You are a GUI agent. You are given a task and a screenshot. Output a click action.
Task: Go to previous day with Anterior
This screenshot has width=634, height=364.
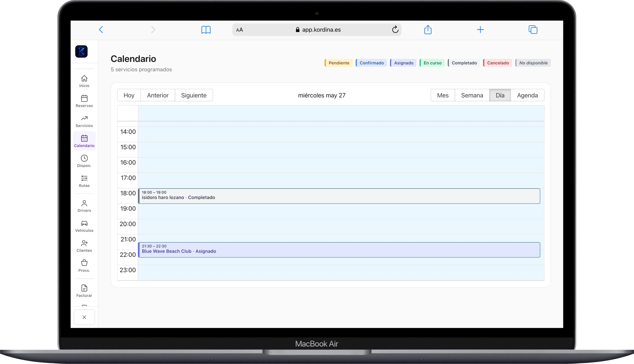(x=158, y=95)
